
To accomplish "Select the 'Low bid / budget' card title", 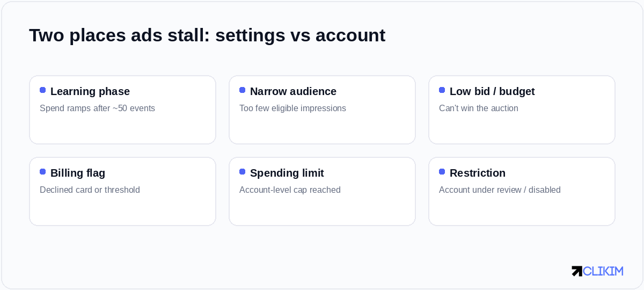I will (492, 91).
